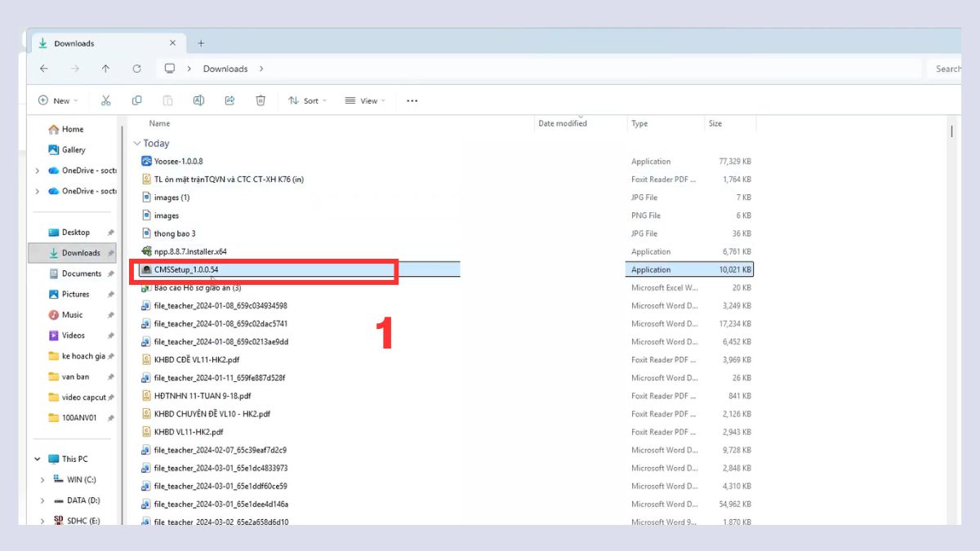Viewport: 980px width, 551px height.
Task: Open the Sort dropdown menu
Action: point(307,100)
